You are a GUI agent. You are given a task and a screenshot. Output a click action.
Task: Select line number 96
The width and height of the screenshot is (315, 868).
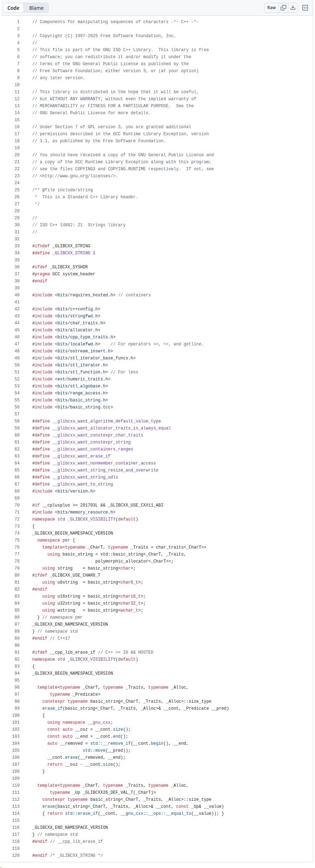click(x=17, y=687)
